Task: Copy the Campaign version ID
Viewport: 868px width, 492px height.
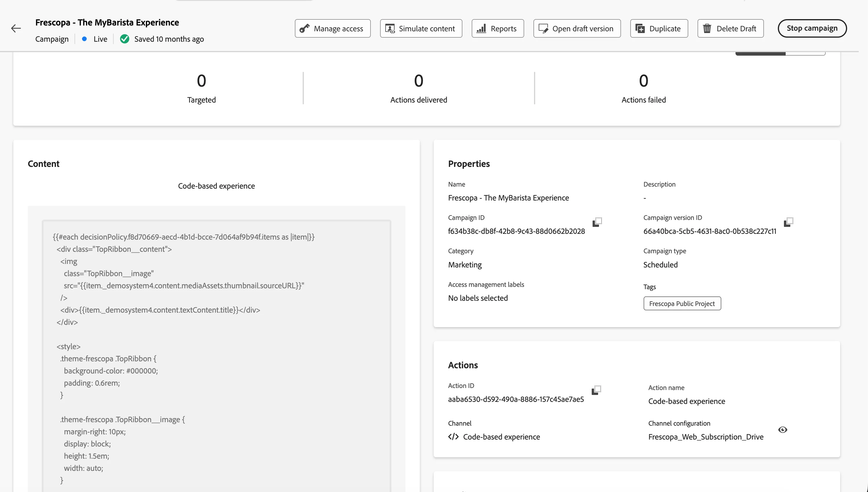Action: click(789, 222)
